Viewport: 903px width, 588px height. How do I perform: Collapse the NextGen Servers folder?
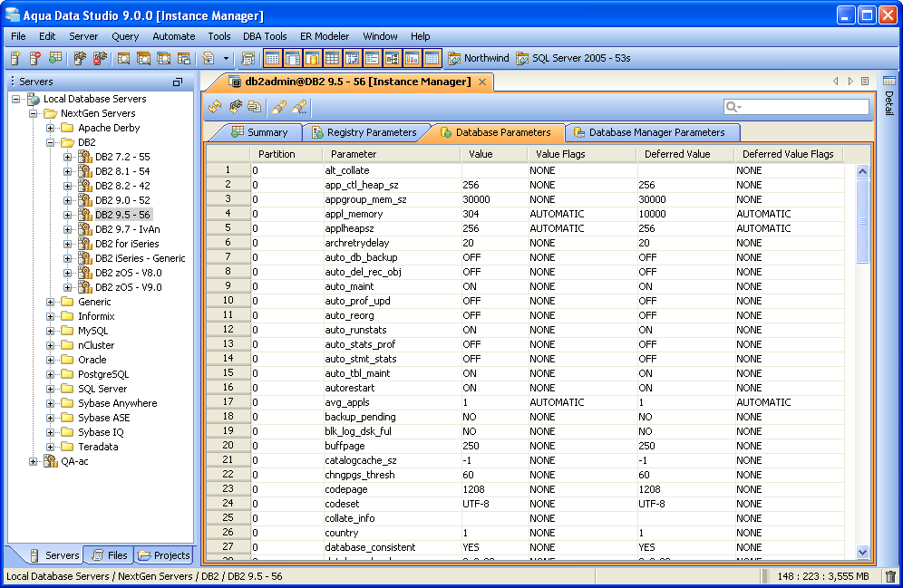[x=33, y=113]
